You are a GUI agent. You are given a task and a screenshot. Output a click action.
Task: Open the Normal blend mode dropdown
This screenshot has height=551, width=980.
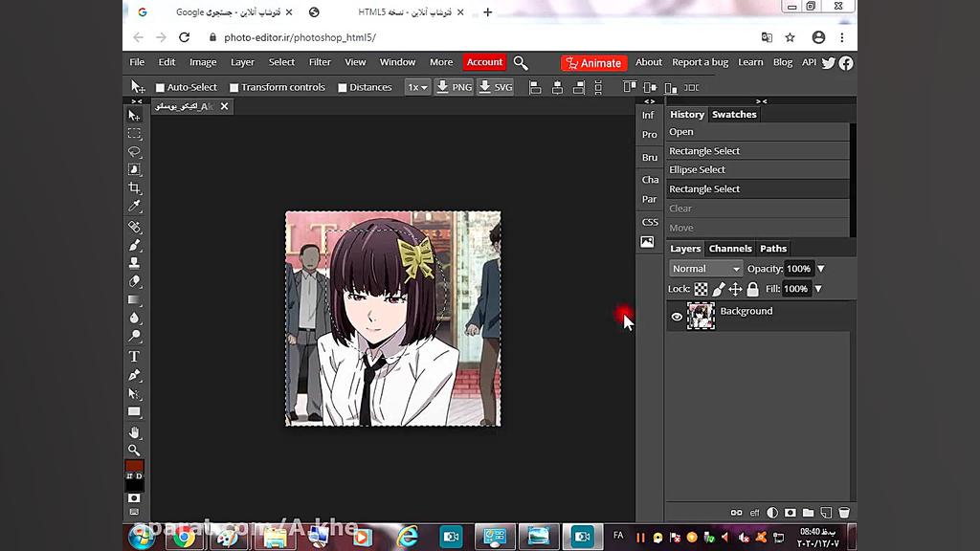(x=705, y=269)
